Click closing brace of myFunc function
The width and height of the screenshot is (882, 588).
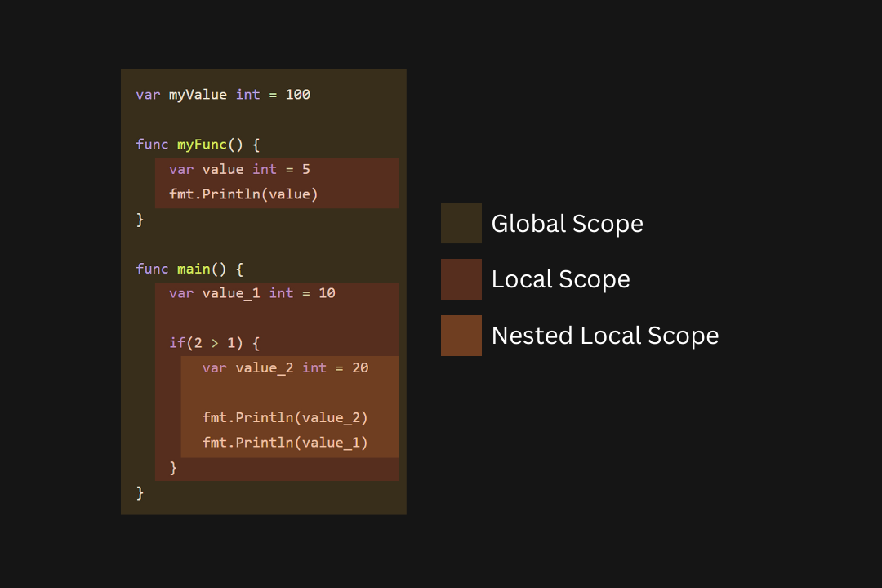click(x=140, y=220)
